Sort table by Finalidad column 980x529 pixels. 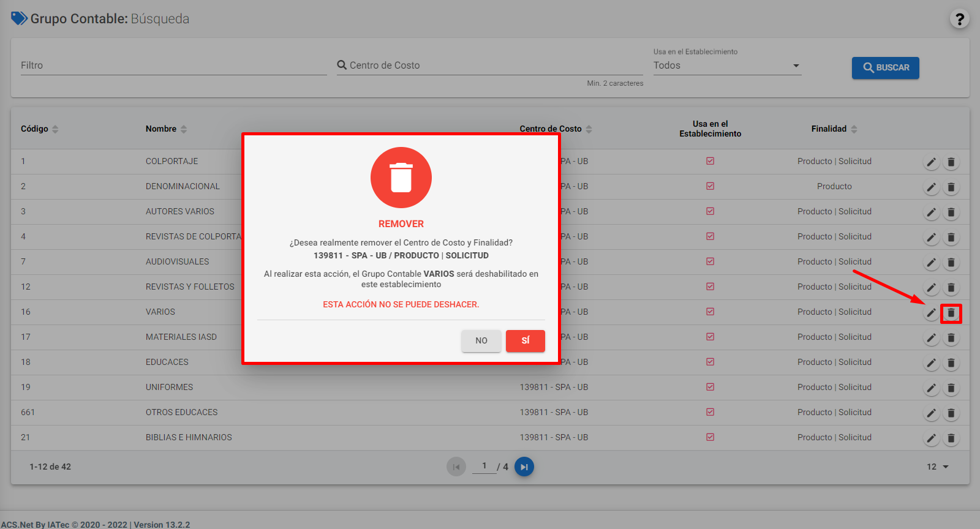coord(834,129)
